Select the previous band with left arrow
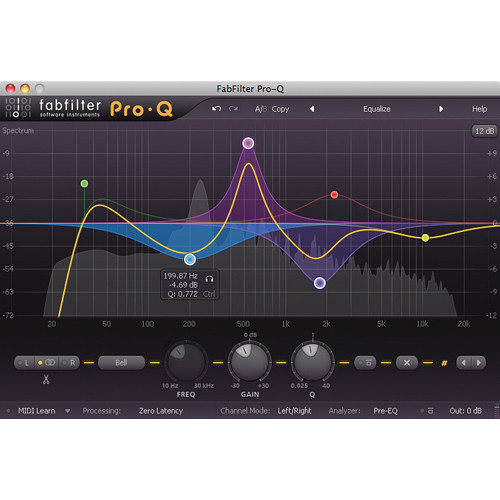 click(x=464, y=363)
